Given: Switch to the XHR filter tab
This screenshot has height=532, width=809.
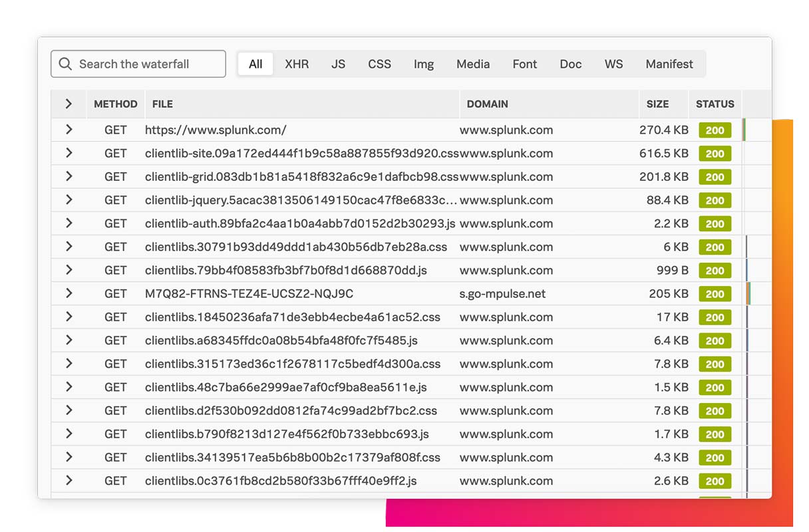Looking at the screenshot, I should click(297, 64).
